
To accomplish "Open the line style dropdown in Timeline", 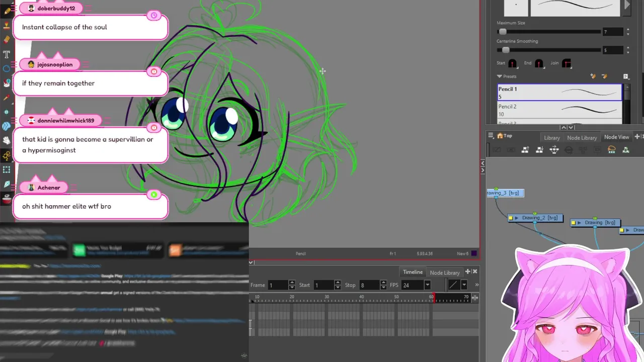I will [464, 285].
